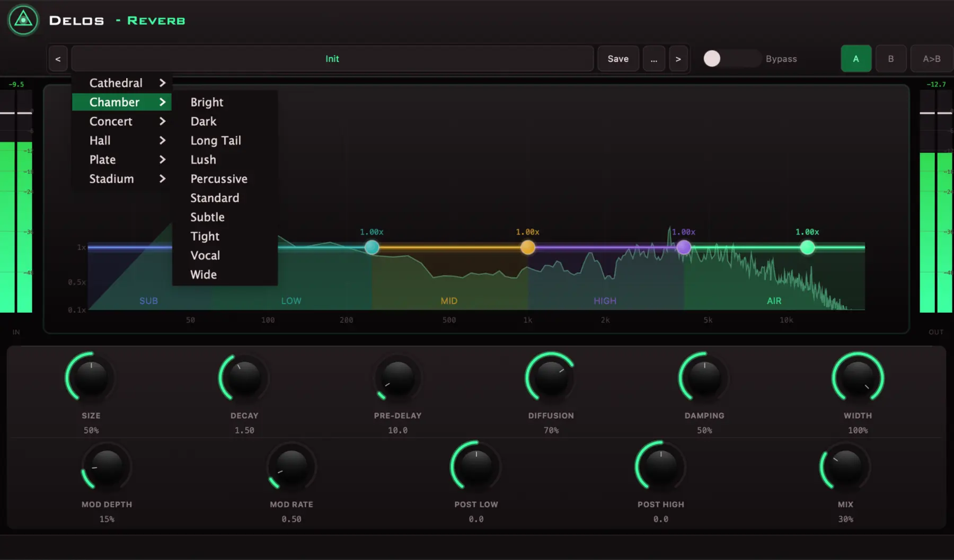Expand the Cathedral preset category
Image resolution: width=954 pixels, height=560 pixels.
click(x=122, y=83)
